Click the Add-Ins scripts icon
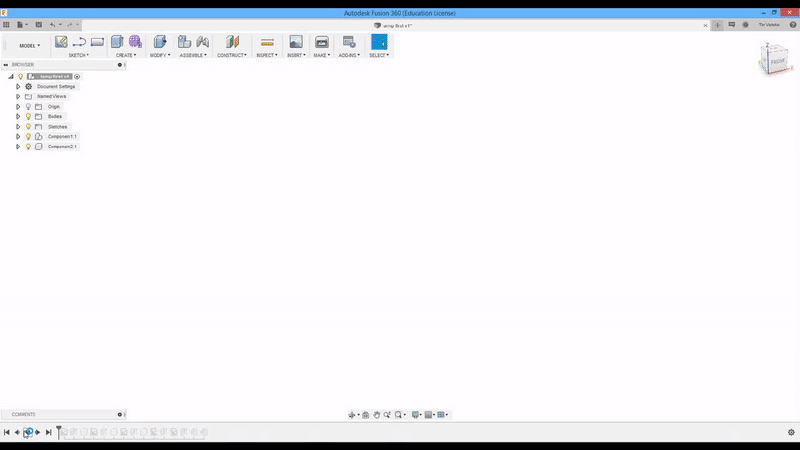This screenshot has width=800, height=450. coord(349,42)
